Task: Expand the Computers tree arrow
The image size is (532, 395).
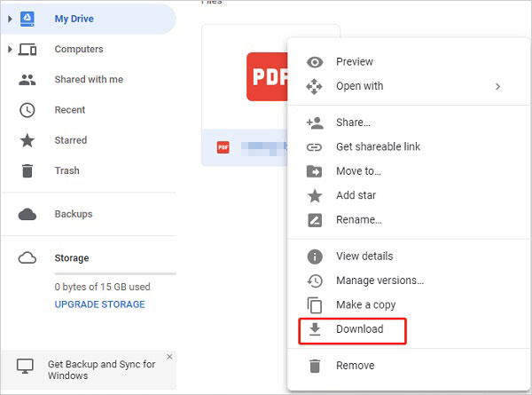Action: (x=11, y=50)
